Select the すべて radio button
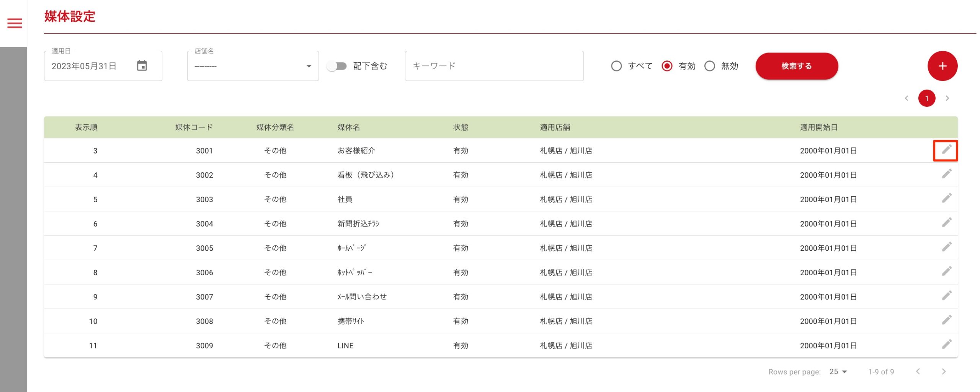Image resolution: width=980 pixels, height=392 pixels. 616,66
